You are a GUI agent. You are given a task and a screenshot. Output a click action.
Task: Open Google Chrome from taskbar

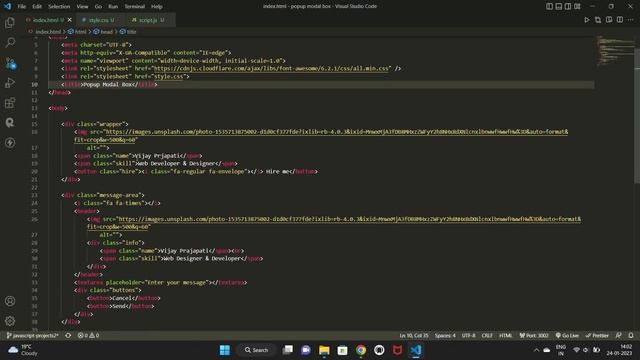(361, 350)
